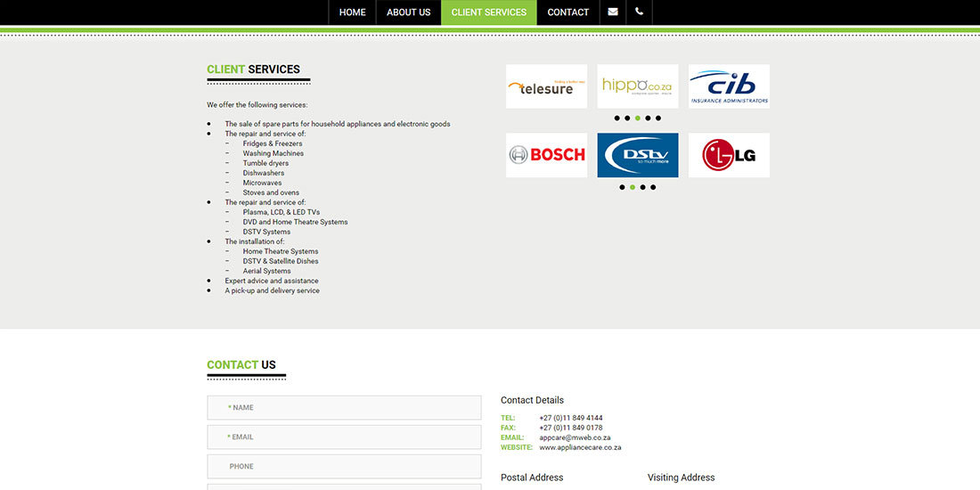
Task: Click the 'DSTV & Satellite Dishes' item
Action: (281, 261)
